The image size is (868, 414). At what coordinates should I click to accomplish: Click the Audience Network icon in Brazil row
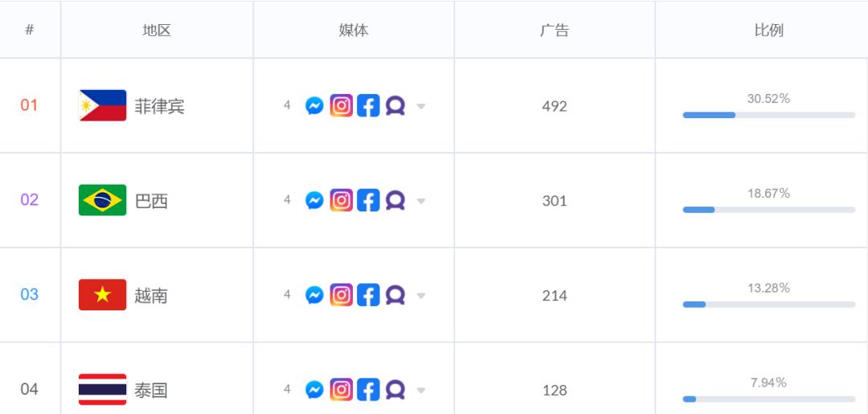click(395, 200)
